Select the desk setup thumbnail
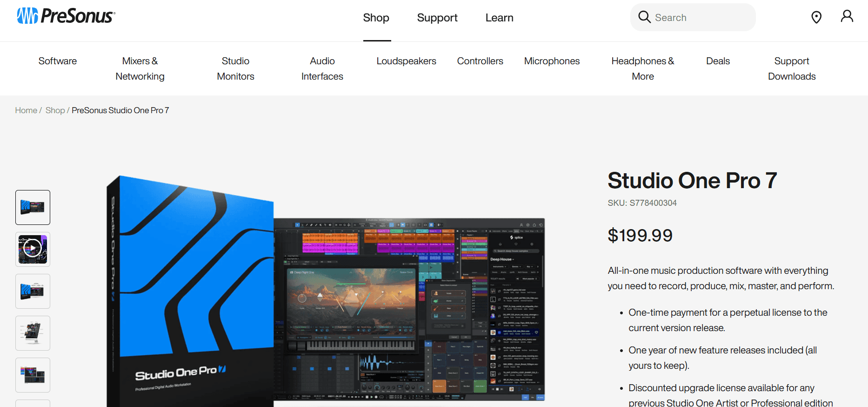The width and height of the screenshot is (868, 407). coord(33,333)
